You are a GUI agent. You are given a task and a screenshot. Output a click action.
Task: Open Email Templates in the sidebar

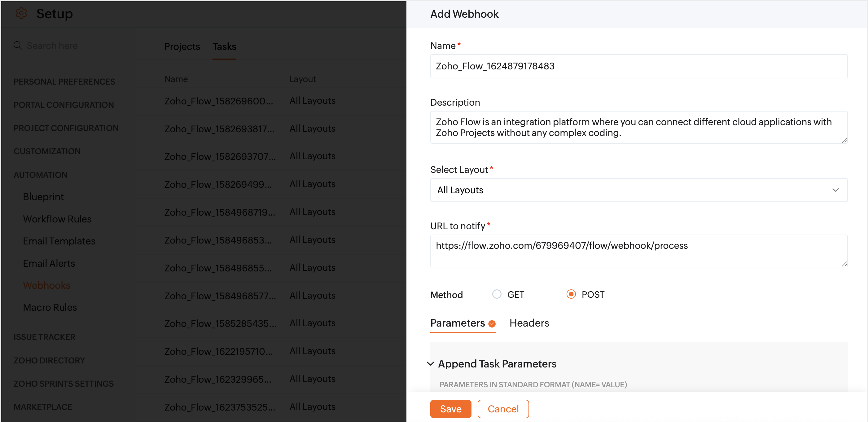click(x=59, y=241)
